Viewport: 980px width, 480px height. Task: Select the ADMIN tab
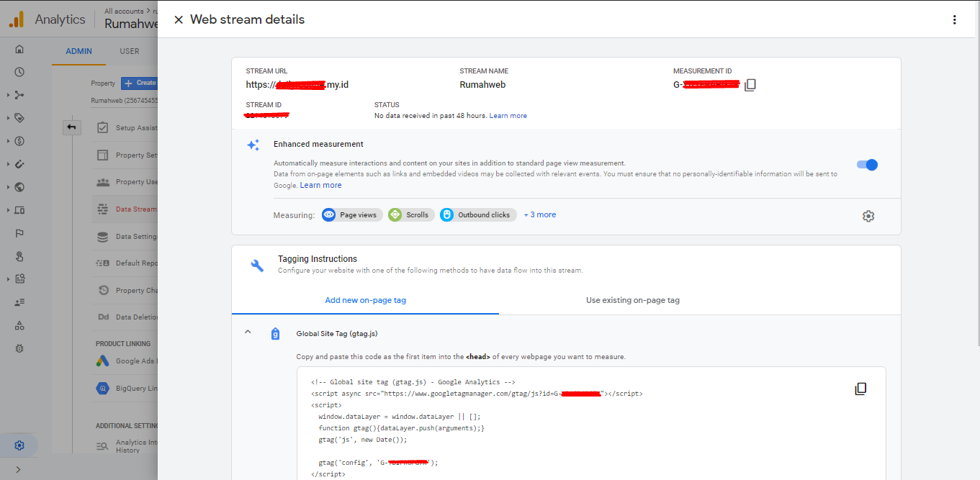tap(79, 51)
